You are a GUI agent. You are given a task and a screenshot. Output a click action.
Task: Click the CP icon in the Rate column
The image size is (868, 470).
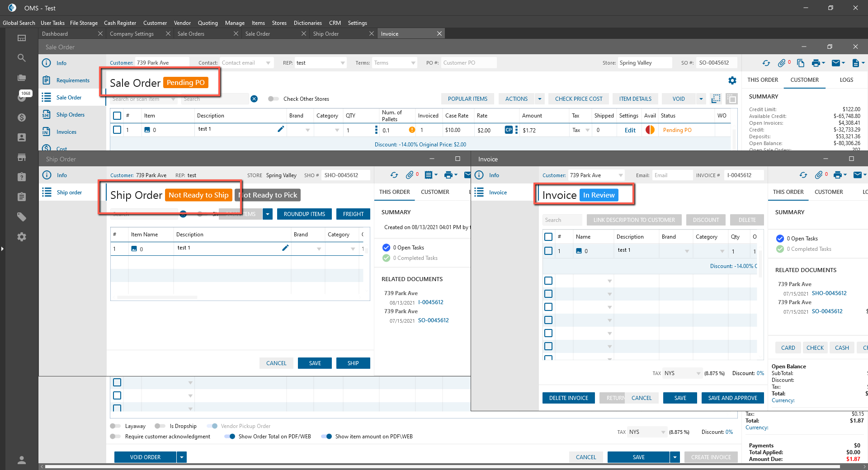[x=509, y=130]
